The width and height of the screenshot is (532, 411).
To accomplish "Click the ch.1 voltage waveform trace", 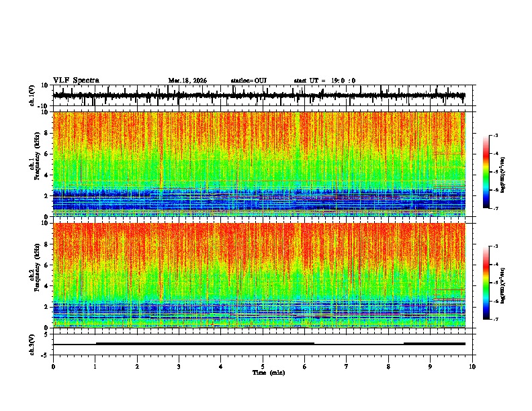I will click(x=259, y=95).
